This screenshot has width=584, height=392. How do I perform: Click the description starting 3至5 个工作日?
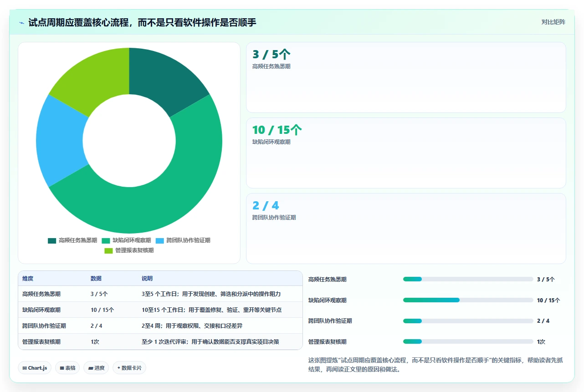[x=211, y=294]
